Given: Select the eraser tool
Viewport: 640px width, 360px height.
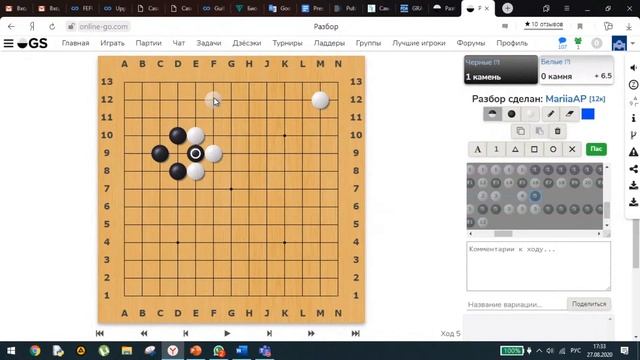Looking at the screenshot, I should pos(570,114).
